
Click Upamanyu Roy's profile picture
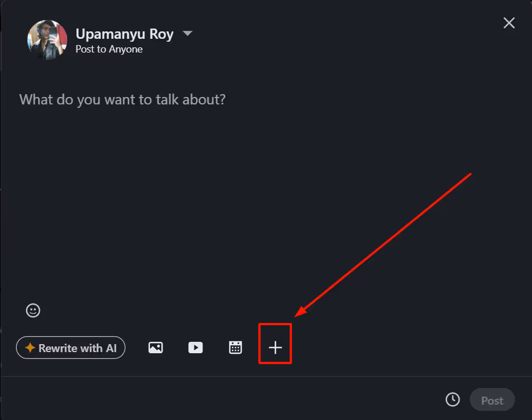pyautogui.click(x=47, y=39)
